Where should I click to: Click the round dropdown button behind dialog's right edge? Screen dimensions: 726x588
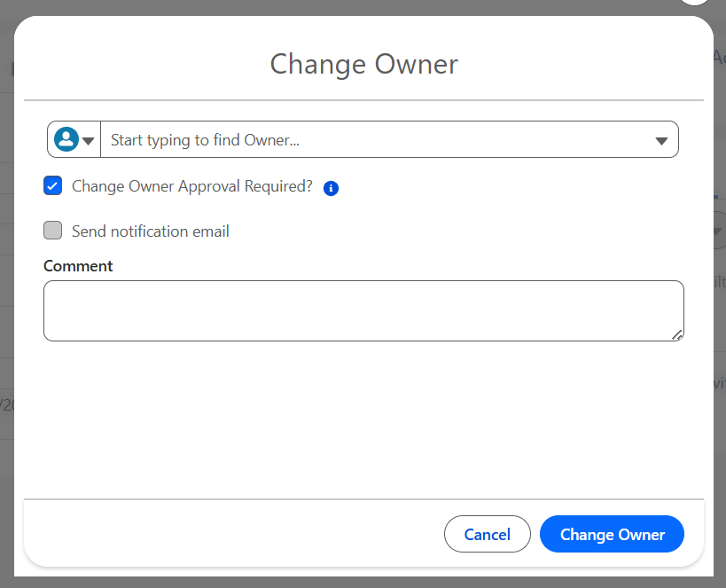pyautogui.click(x=718, y=231)
